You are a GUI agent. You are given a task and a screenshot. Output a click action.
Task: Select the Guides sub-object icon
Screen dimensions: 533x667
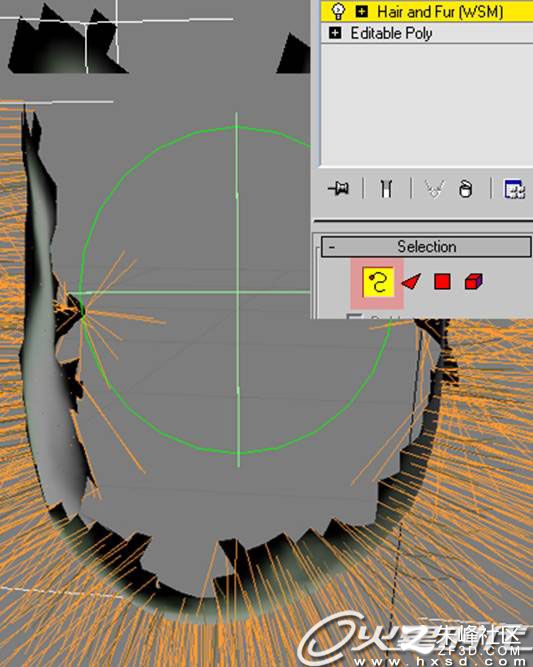pos(378,282)
